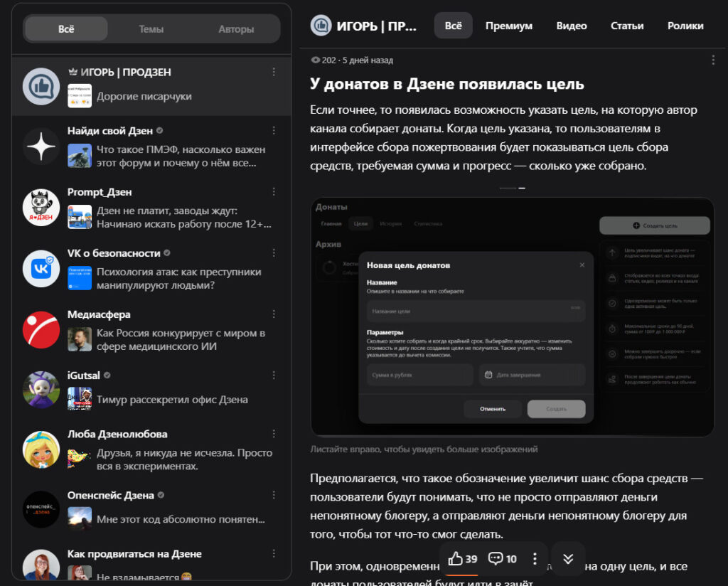Image resolution: width=728 pixels, height=586 pixels.
Task: Click Люба Дзенолюбова avatar
Action: point(41,449)
